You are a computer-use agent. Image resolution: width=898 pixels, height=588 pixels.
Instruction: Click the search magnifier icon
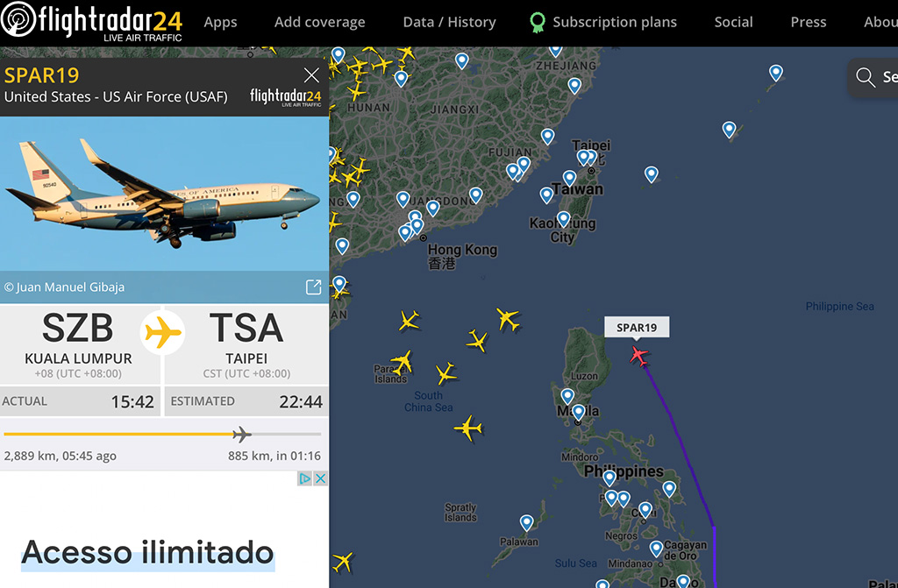pyautogui.click(x=865, y=77)
